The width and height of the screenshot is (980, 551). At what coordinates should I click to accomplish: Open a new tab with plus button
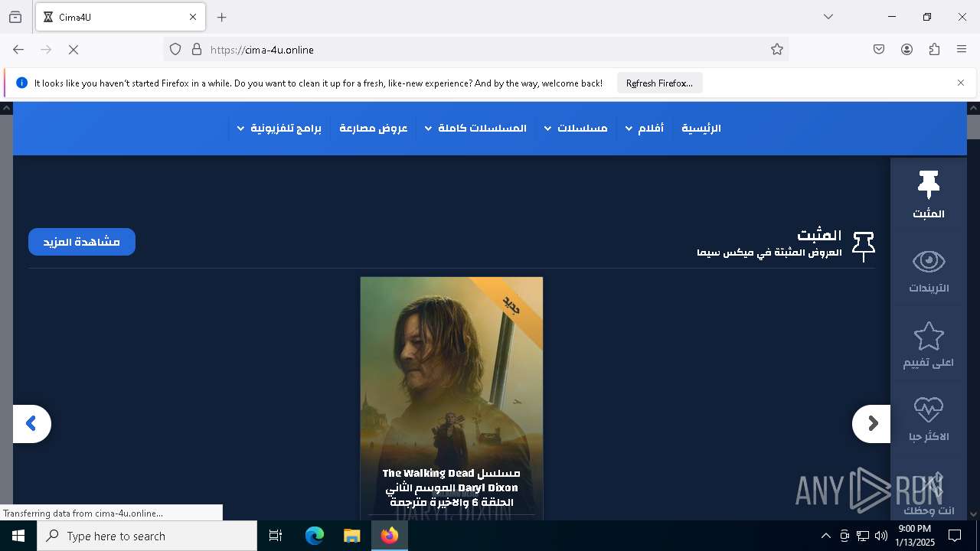pos(222,18)
